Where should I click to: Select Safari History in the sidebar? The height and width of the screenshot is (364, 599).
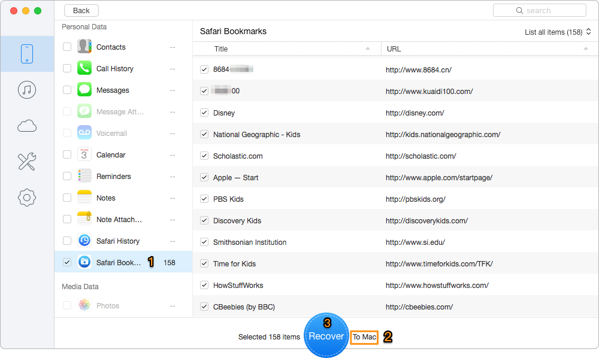click(118, 241)
